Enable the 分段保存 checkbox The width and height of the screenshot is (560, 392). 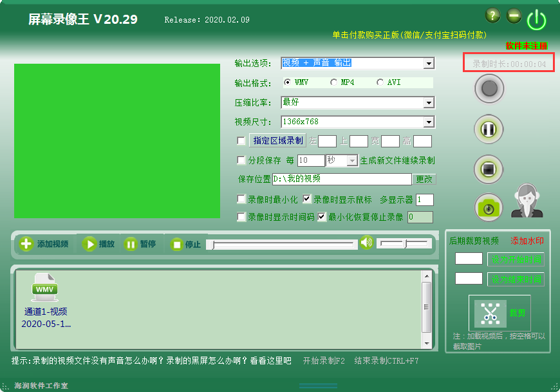pos(241,160)
